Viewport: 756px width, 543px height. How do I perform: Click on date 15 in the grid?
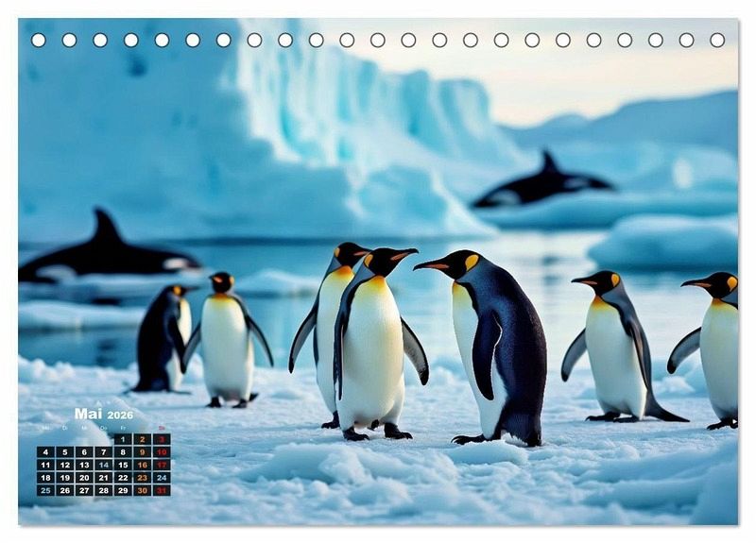point(122,465)
